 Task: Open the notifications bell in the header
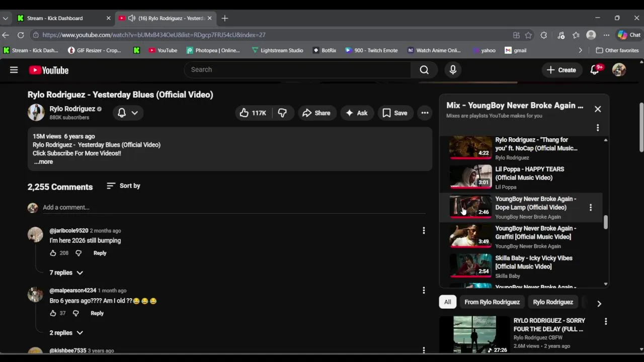click(x=595, y=70)
